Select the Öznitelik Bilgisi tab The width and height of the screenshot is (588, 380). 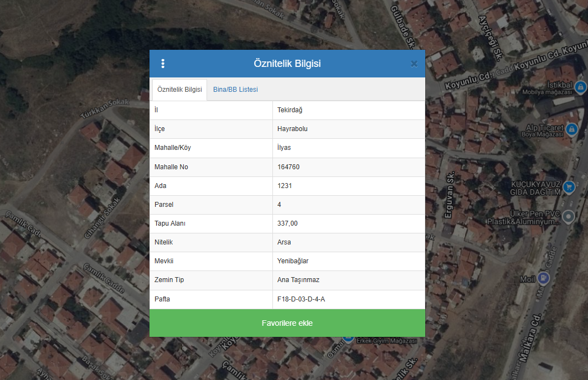click(179, 90)
